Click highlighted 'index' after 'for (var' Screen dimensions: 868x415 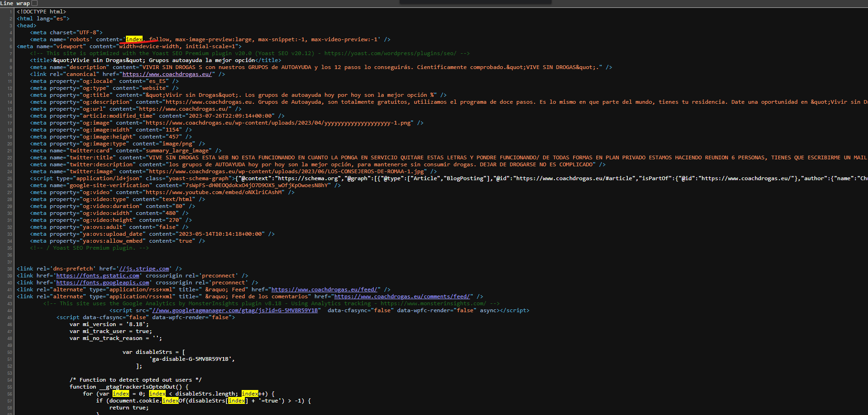click(121, 394)
